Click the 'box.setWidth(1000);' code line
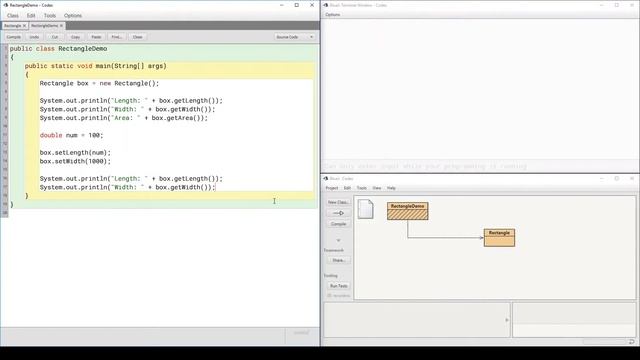 pyautogui.click(x=75, y=161)
